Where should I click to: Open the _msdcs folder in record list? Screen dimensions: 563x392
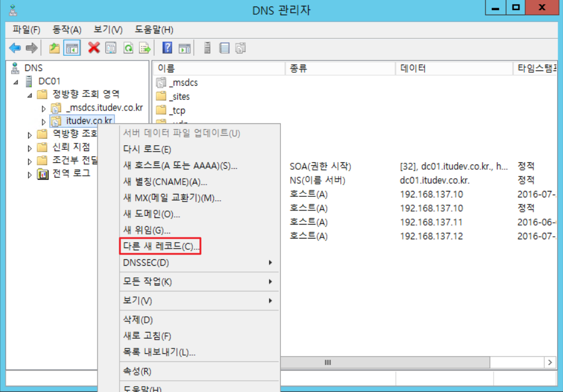pyautogui.click(x=183, y=83)
